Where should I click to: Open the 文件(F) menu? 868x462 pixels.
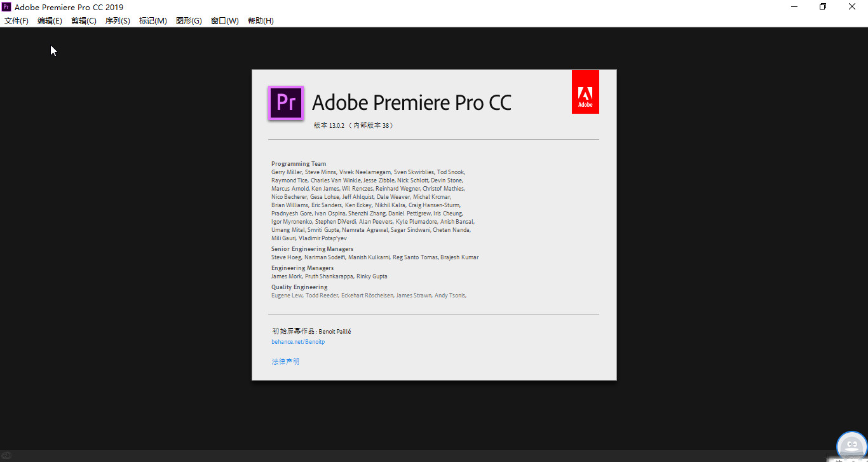pyautogui.click(x=17, y=21)
